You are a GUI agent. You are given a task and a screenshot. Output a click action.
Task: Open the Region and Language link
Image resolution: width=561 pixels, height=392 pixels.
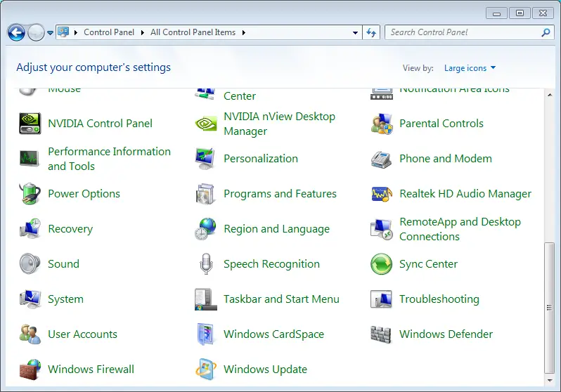[x=276, y=229]
